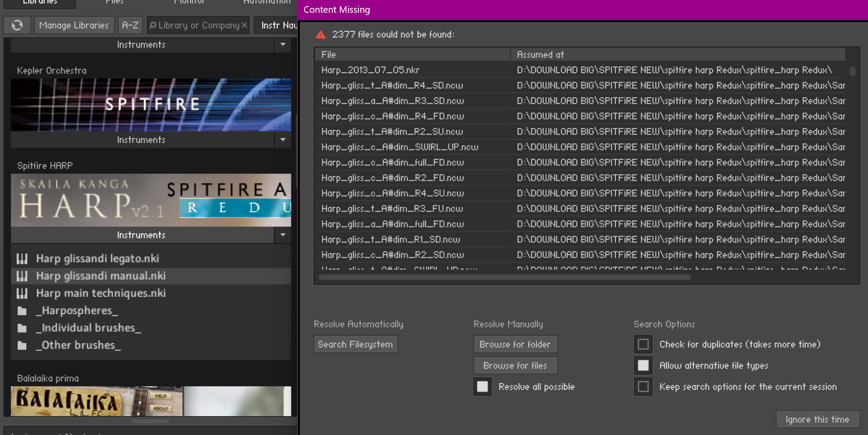
Task: Click the folder icon beside _Individual brushes_
Action: 22,328
